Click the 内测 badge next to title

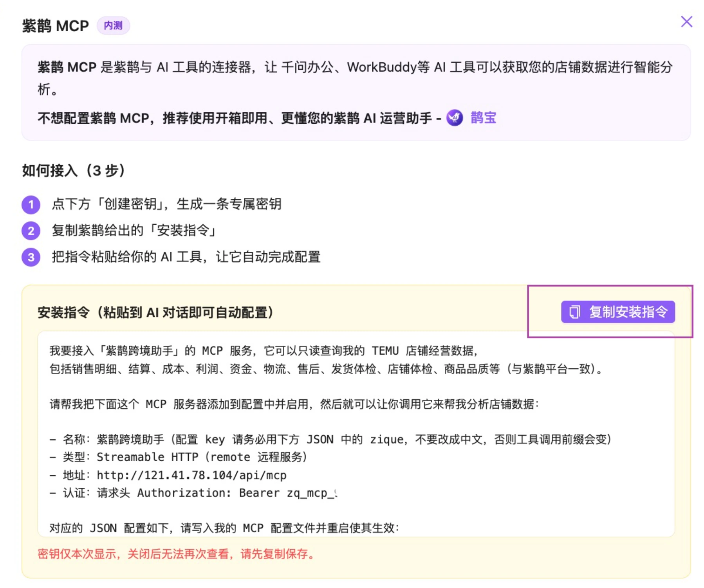113,25
